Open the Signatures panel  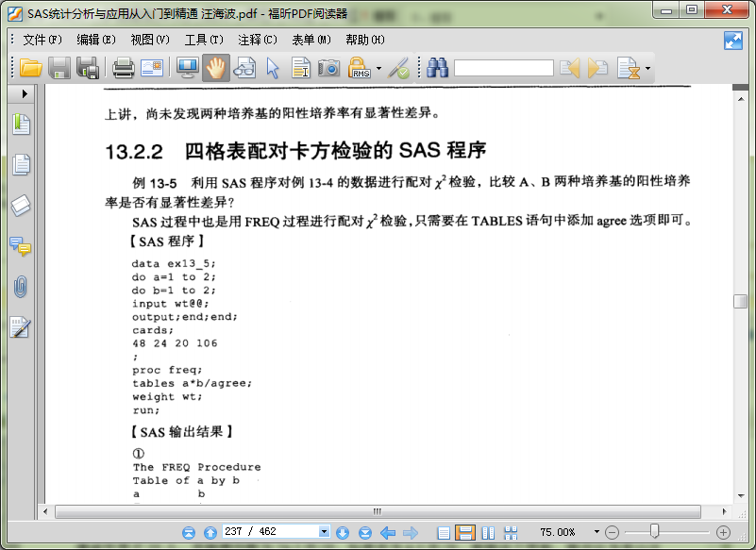click(20, 327)
